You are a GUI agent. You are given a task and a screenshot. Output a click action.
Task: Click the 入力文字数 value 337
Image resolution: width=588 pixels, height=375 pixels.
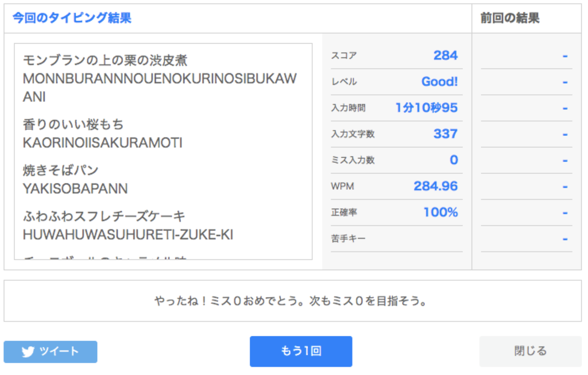pos(445,134)
